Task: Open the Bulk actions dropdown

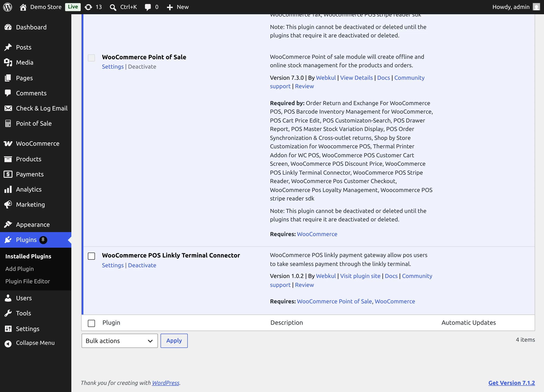Action: click(120, 341)
